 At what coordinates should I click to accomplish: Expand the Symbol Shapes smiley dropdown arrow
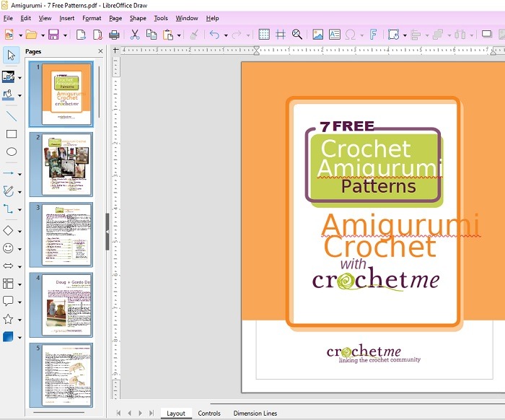20,248
